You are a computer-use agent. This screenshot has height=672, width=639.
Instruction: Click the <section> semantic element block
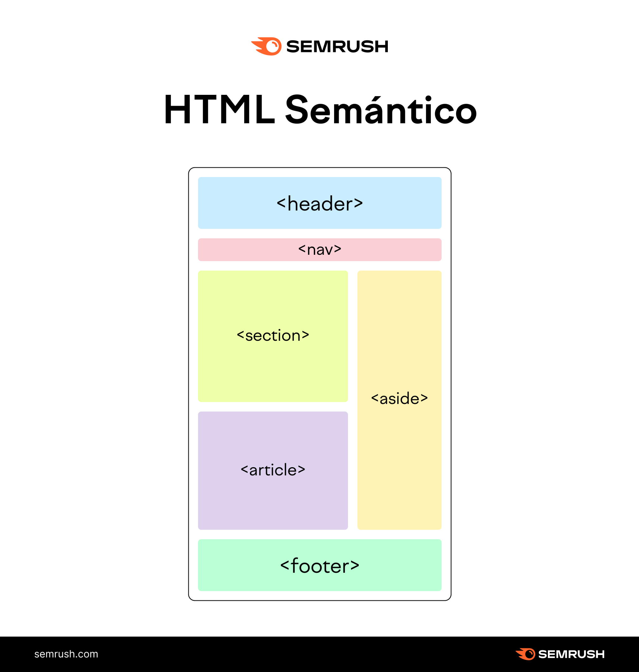(273, 335)
